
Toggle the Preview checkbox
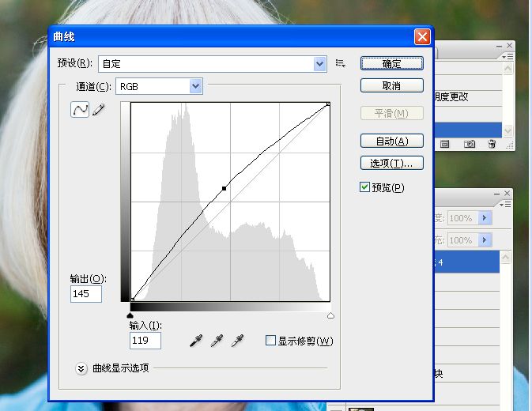[x=364, y=187]
